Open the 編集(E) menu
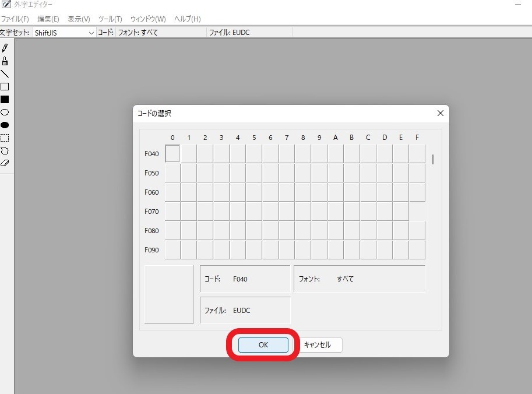The height and width of the screenshot is (394, 532). tap(48, 19)
